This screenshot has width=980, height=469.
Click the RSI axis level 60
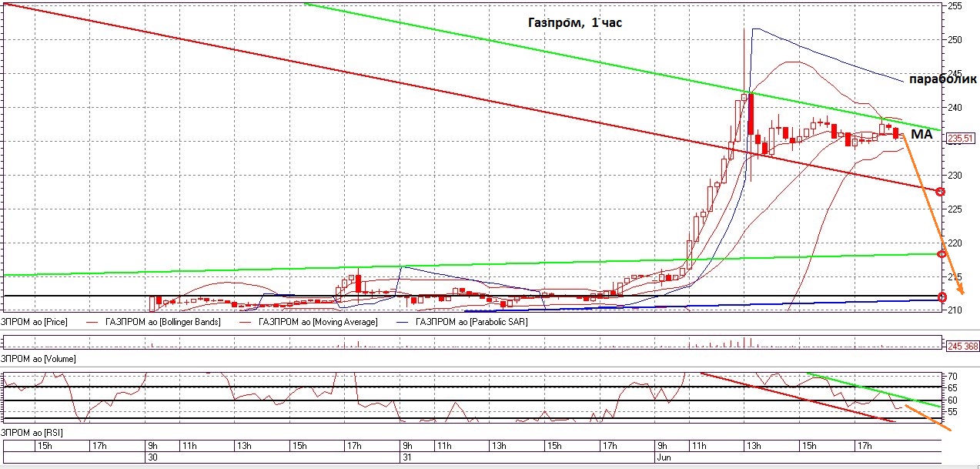click(953, 400)
